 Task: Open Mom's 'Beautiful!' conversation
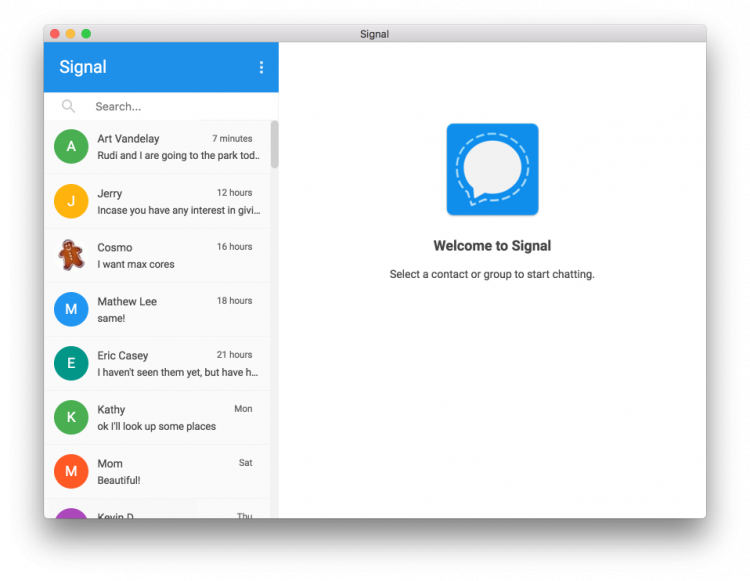[x=119, y=481]
